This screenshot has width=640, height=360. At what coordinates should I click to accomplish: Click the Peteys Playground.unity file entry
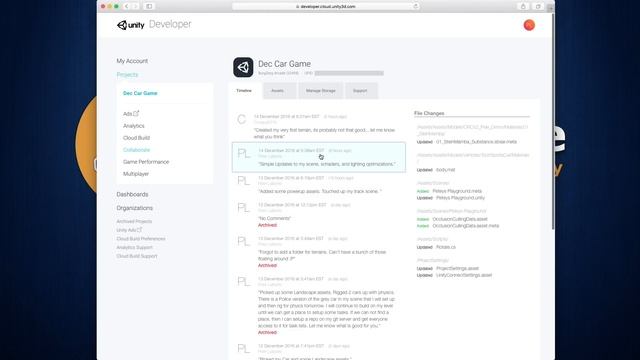coord(460,198)
